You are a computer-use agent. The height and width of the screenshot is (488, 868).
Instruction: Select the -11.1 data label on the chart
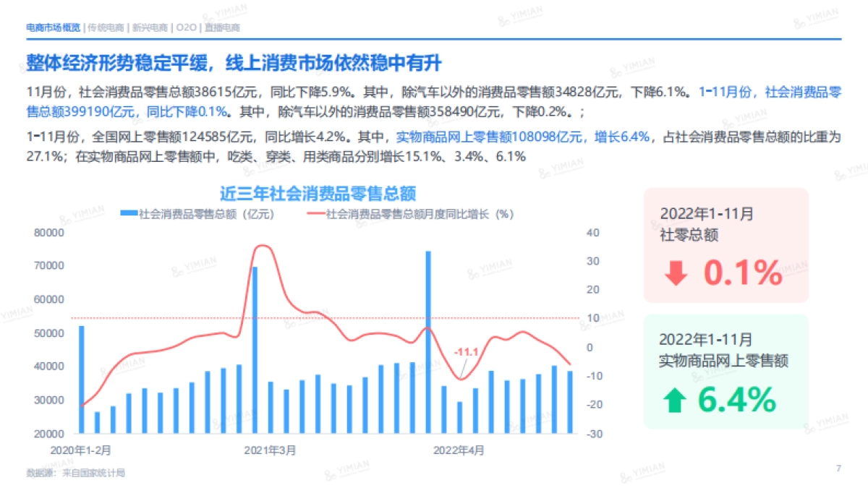[x=467, y=352]
